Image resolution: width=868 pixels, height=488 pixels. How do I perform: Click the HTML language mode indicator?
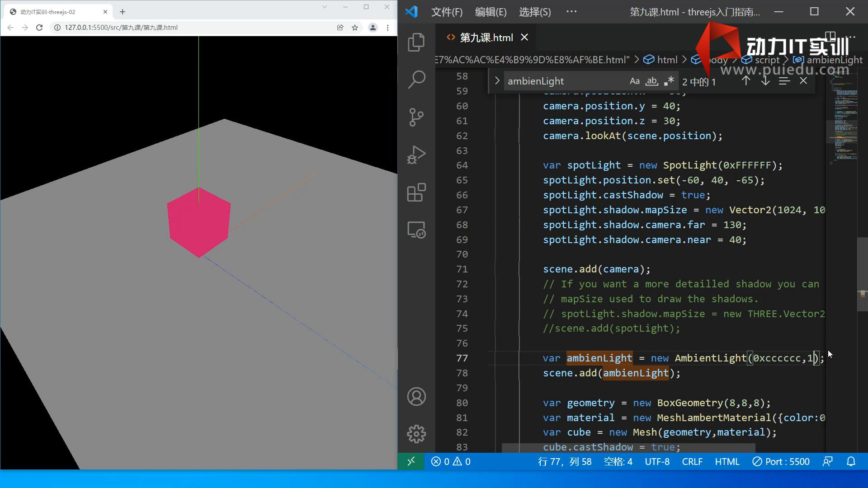pyautogui.click(x=727, y=462)
